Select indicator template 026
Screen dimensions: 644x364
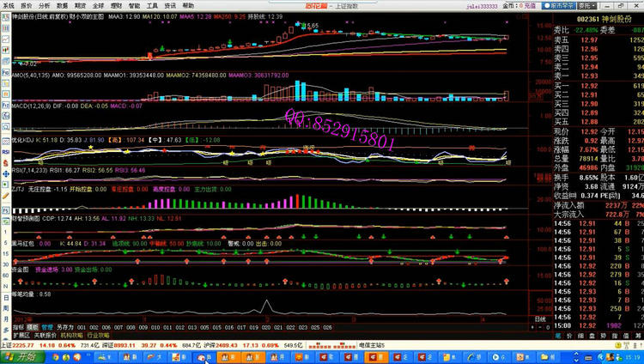[326, 327]
